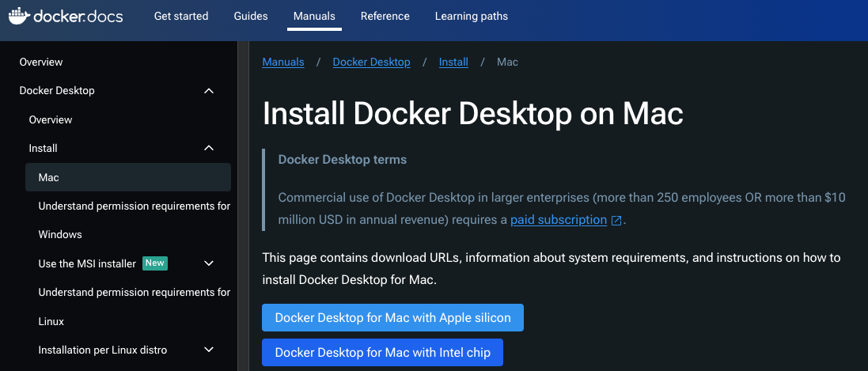
Task: Download Docker Desktop for Mac with Intel chip
Action: click(382, 353)
